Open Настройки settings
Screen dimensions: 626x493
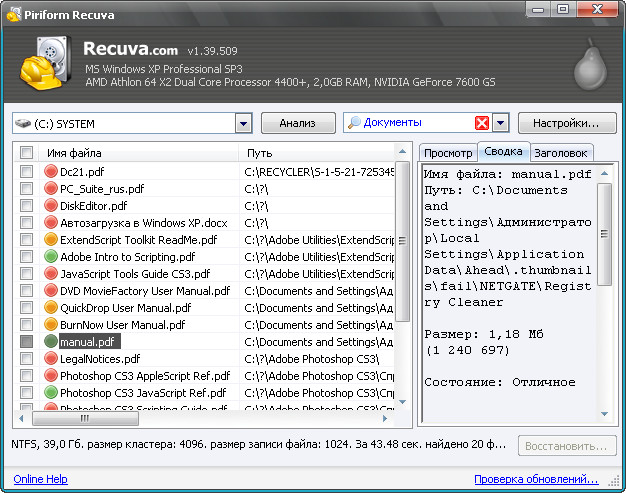pyautogui.click(x=567, y=123)
